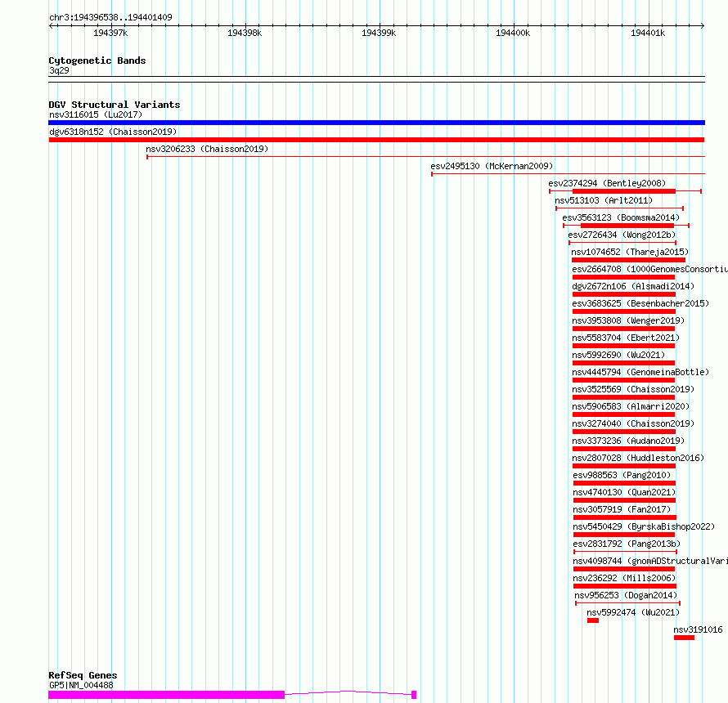The image size is (728, 703).
Task: Open nsv236292 (Mills2006) variant
Action: point(624,578)
